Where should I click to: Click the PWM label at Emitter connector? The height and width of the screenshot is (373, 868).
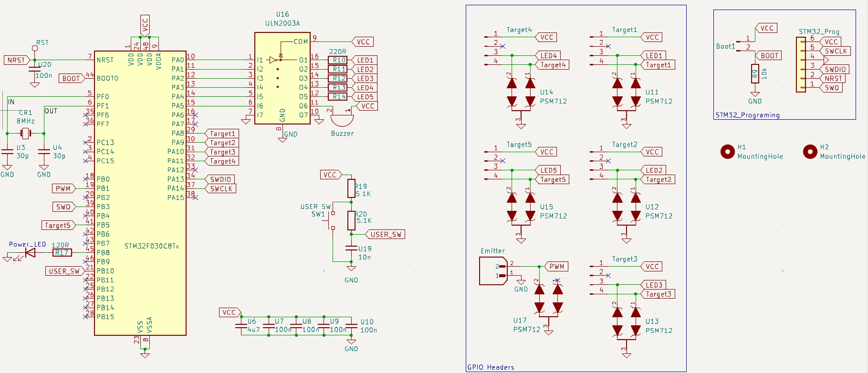556,266
